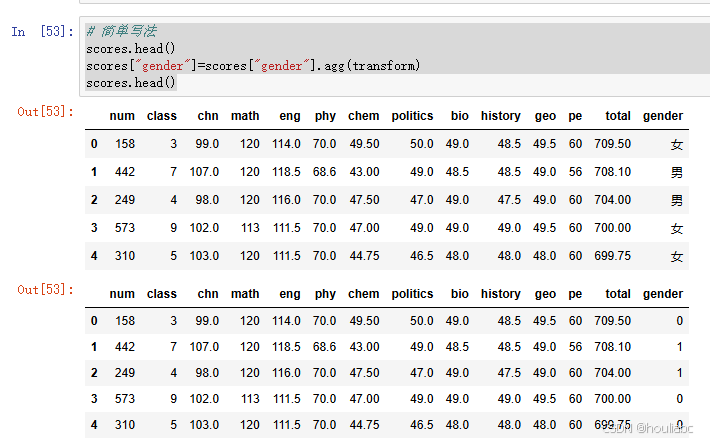
Task: Click gender '男' in row 1, first table
Action: click(x=676, y=172)
